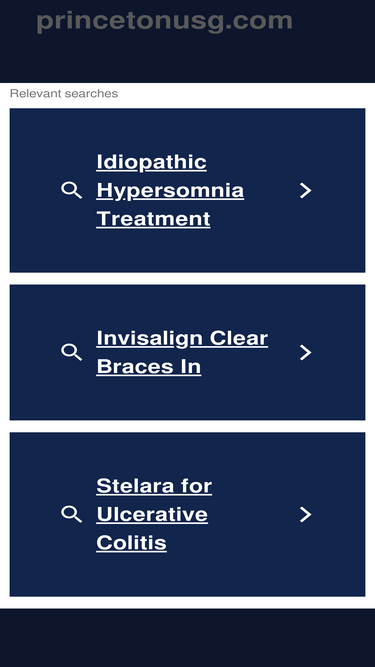This screenshot has height=667, width=375.
Task: Click the Braces In text line
Action: [148, 367]
